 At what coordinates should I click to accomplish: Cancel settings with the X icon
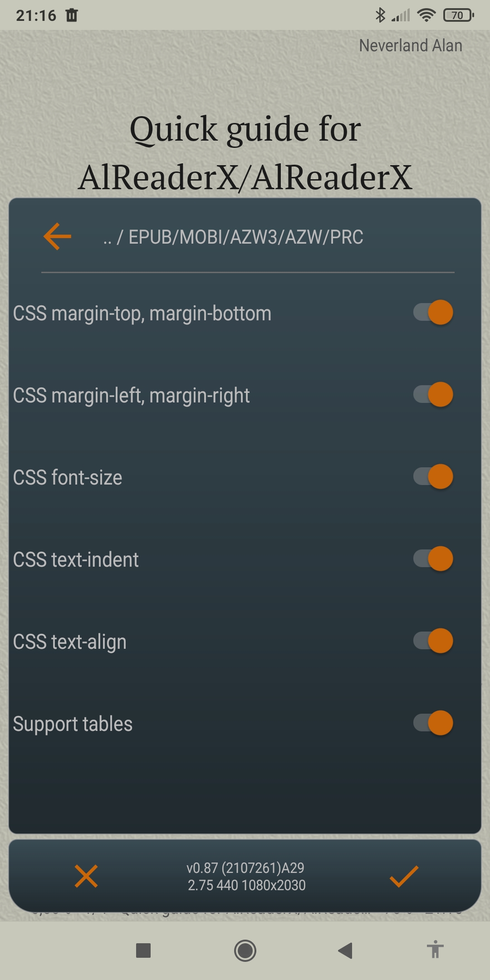86,876
